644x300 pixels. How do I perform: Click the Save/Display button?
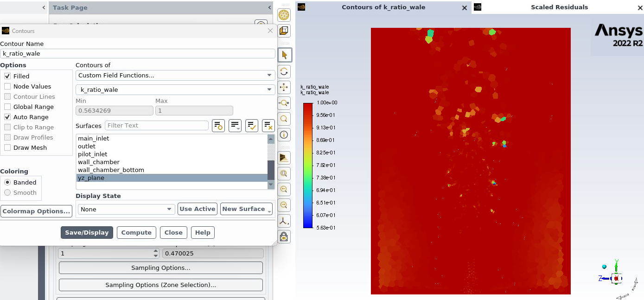pyautogui.click(x=87, y=232)
